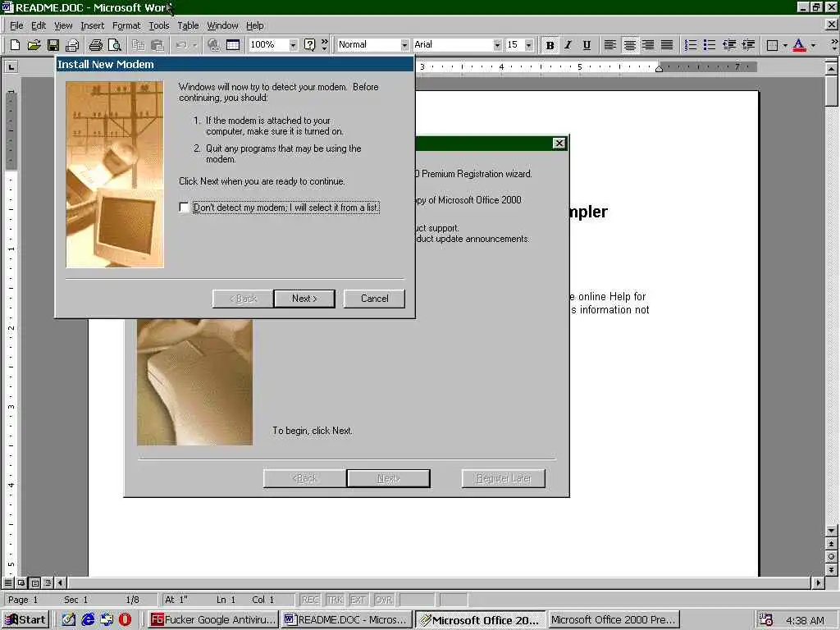Open the zoom percentage dropdown

coord(293,45)
